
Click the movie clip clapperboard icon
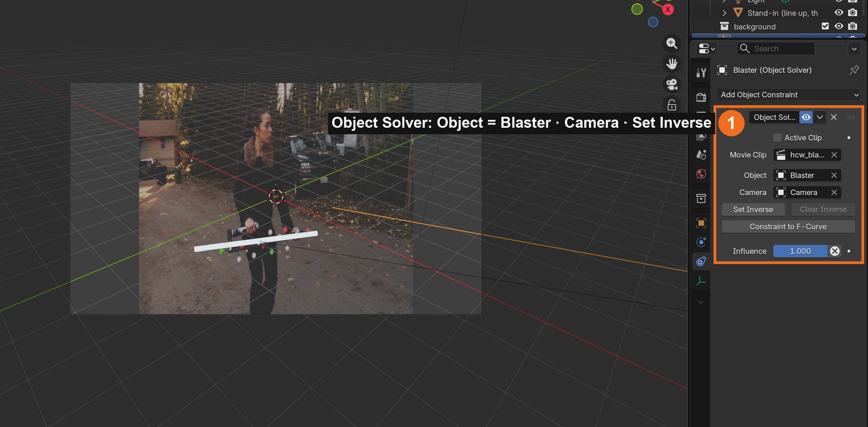[x=781, y=154]
